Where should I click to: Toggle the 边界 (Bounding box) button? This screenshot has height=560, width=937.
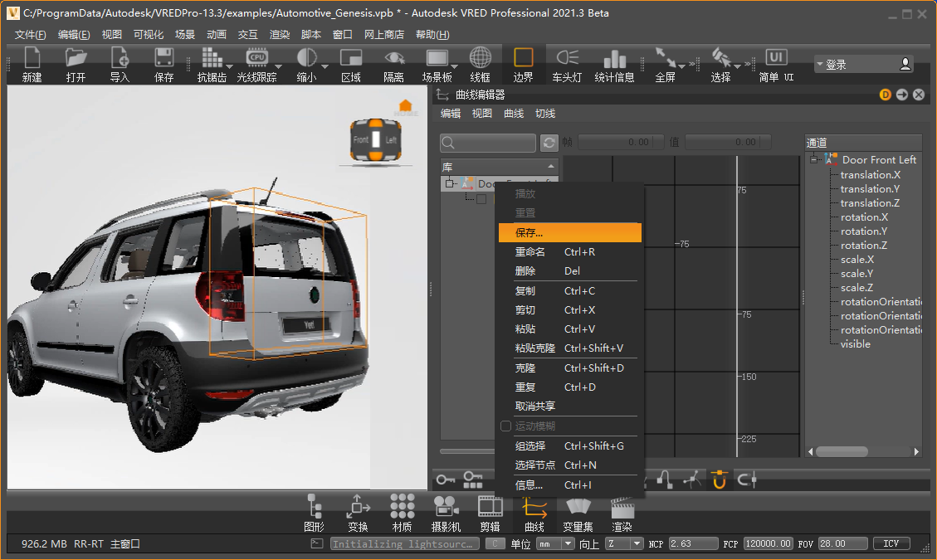point(523,63)
